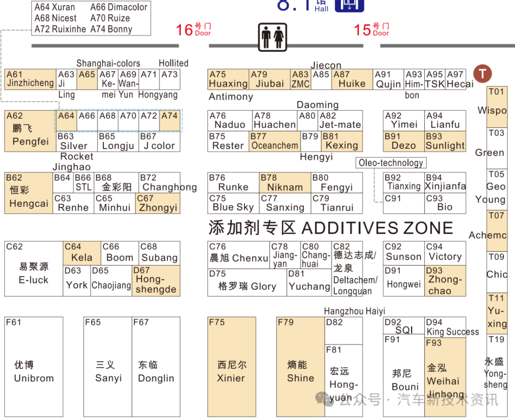
Task: Select booth F93 Weihai Jinhong
Action: tap(445, 377)
